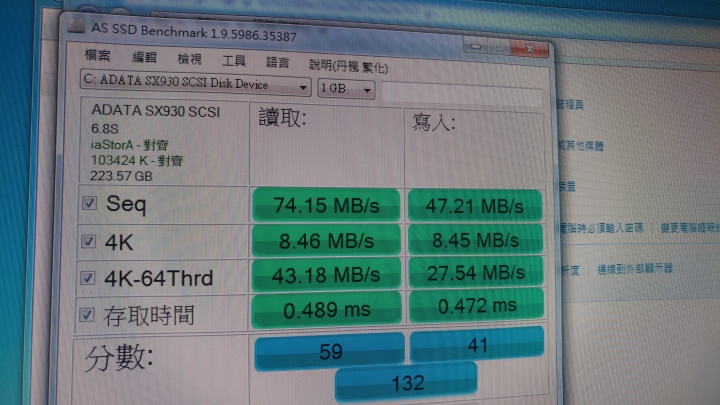Click the 4K write result 8.45 MB/s
This screenshot has height=405, width=720.
(x=475, y=240)
